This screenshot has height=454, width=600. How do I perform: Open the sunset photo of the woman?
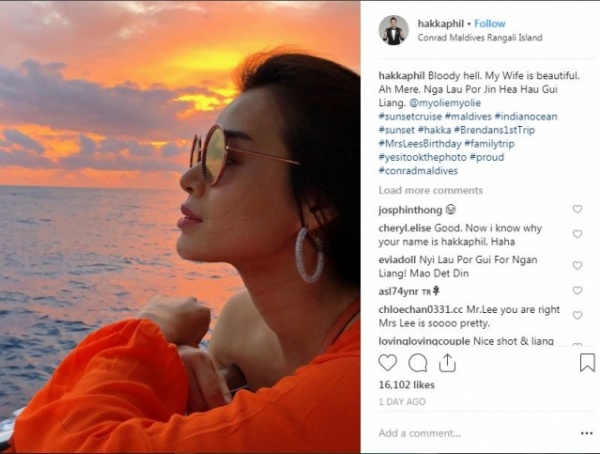pos(180,227)
